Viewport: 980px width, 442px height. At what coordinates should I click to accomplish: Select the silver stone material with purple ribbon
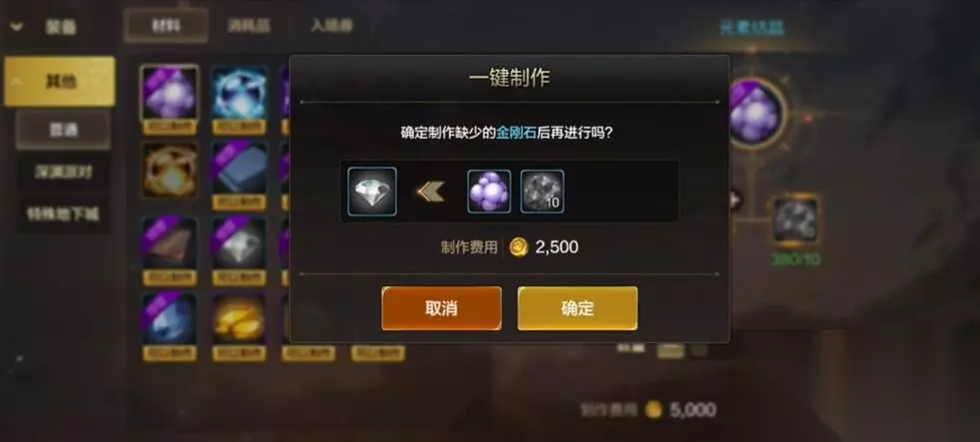(x=240, y=243)
